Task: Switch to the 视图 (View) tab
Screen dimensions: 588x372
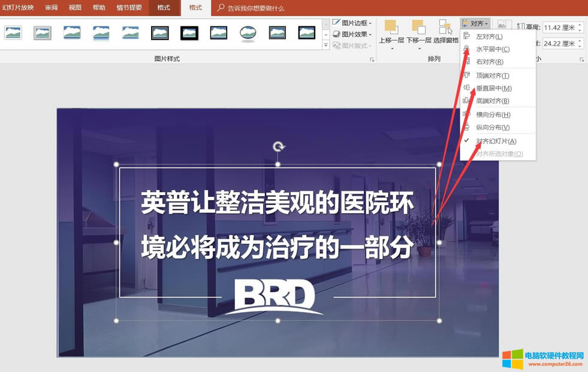Action: coord(74,8)
